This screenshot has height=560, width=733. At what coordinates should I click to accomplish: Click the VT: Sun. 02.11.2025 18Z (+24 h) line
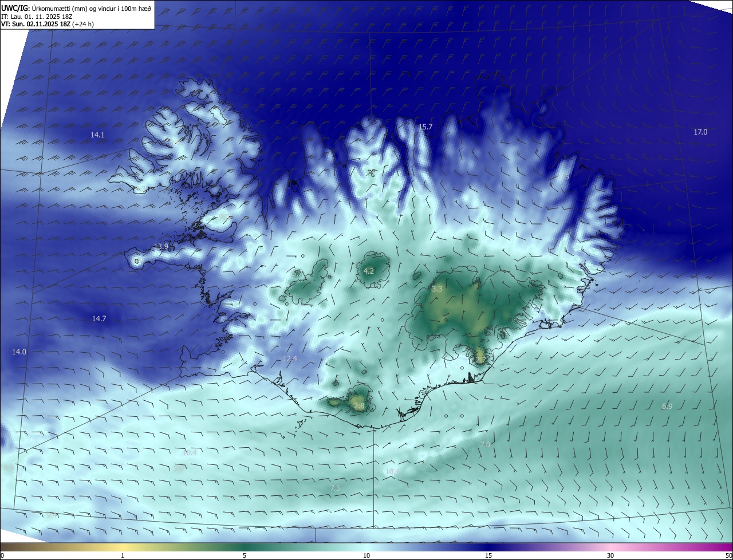point(48,24)
